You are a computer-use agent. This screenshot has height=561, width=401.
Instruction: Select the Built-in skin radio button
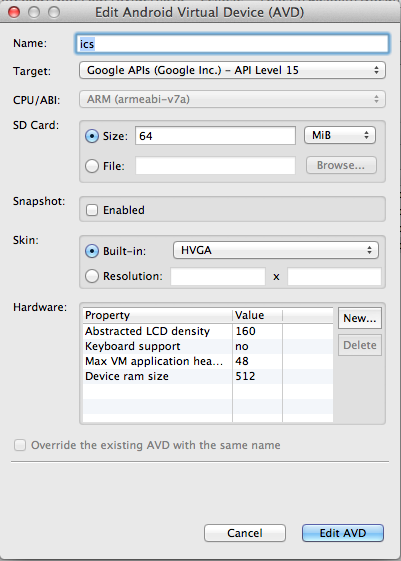pos(92,251)
